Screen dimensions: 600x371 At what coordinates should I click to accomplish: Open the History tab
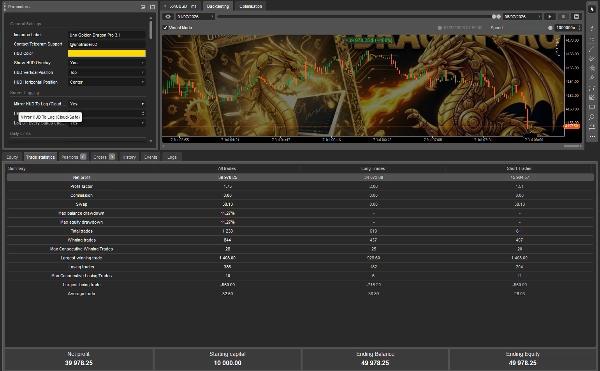click(129, 157)
